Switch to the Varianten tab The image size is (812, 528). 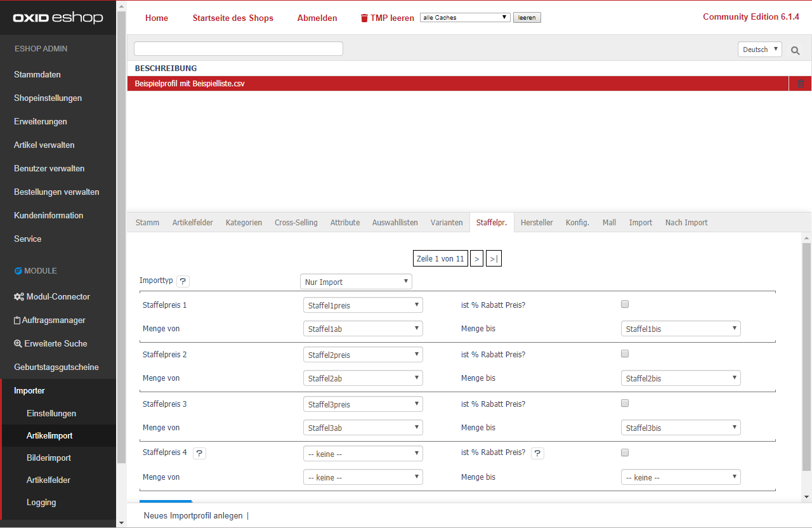(x=447, y=223)
